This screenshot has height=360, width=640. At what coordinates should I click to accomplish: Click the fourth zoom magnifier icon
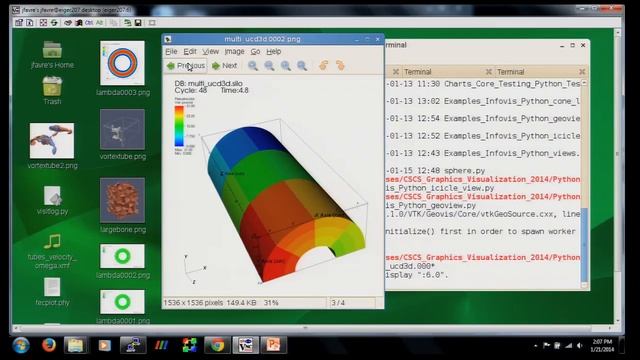302,66
